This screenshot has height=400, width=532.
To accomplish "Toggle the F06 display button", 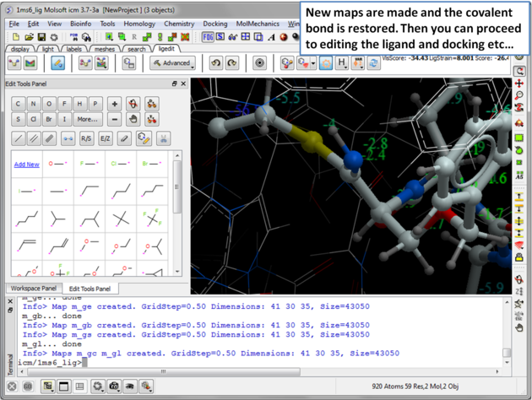I will click(208, 37).
